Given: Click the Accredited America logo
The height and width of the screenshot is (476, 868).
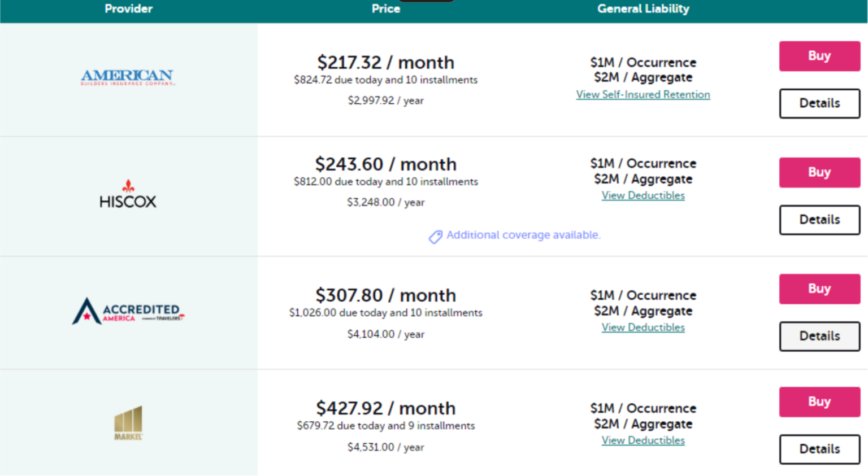Looking at the screenshot, I should 128,311.
